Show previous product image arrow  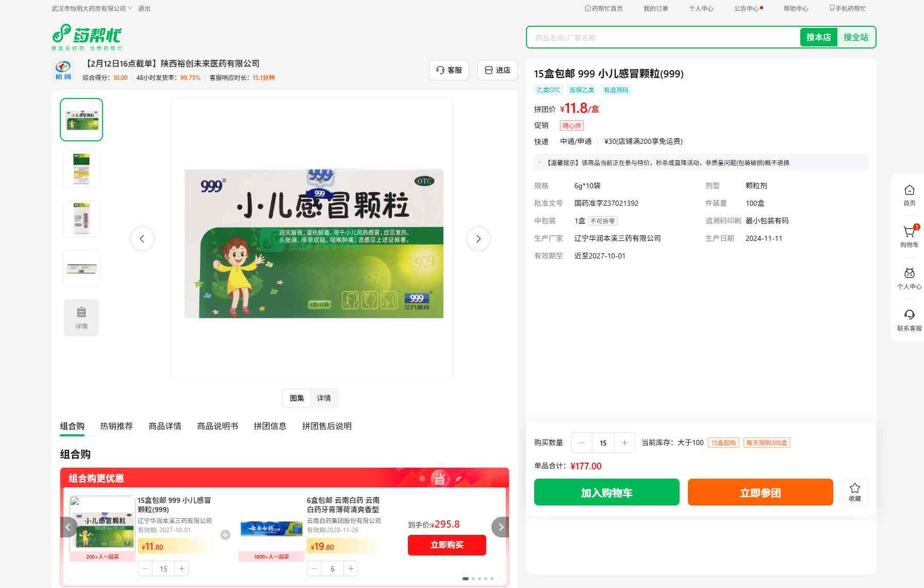(x=142, y=239)
